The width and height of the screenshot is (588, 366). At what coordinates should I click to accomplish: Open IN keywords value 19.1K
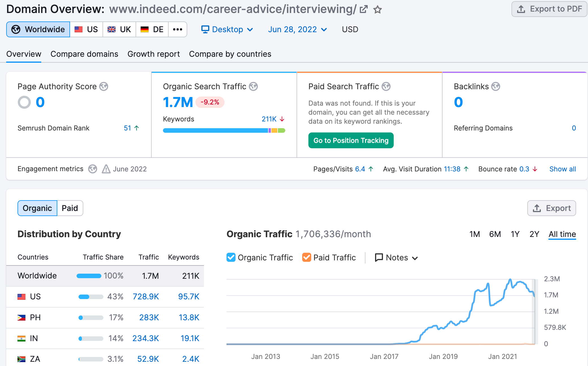tap(190, 338)
